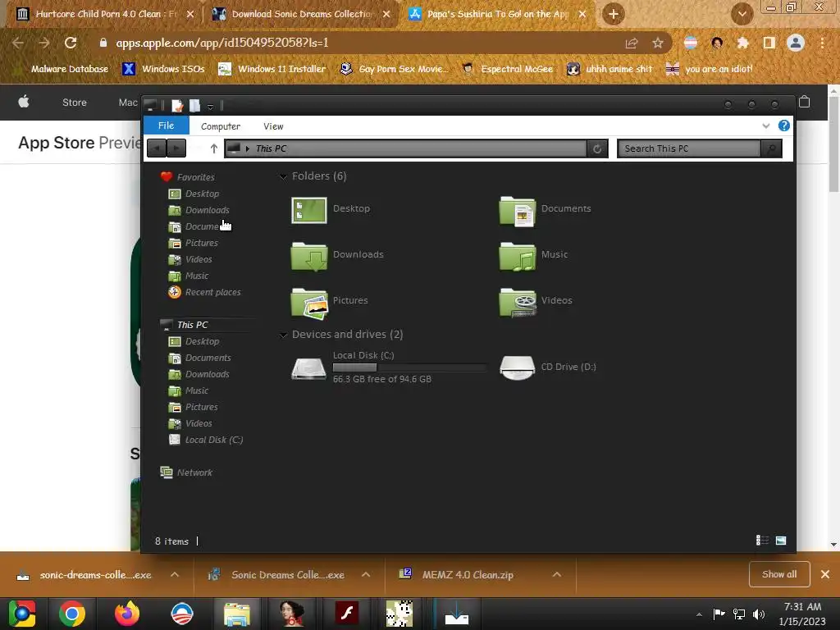Open Espectral McGee bookmark
This screenshot has width=840, height=630.
coord(507,69)
